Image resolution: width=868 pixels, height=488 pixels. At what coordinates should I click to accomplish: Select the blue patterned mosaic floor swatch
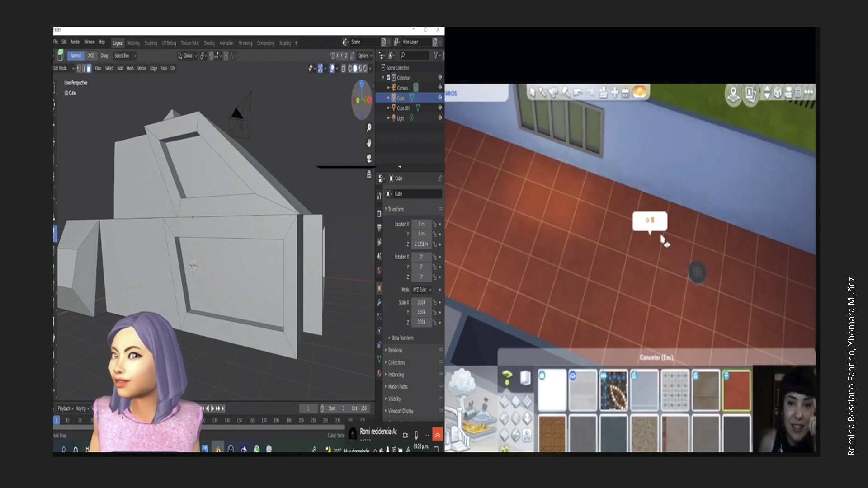coord(613,390)
